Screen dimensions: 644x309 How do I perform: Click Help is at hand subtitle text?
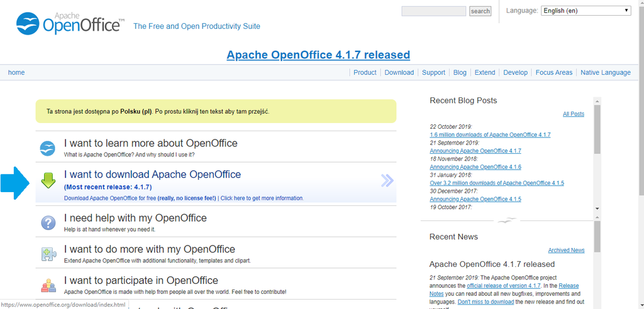pyautogui.click(x=110, y=229)
